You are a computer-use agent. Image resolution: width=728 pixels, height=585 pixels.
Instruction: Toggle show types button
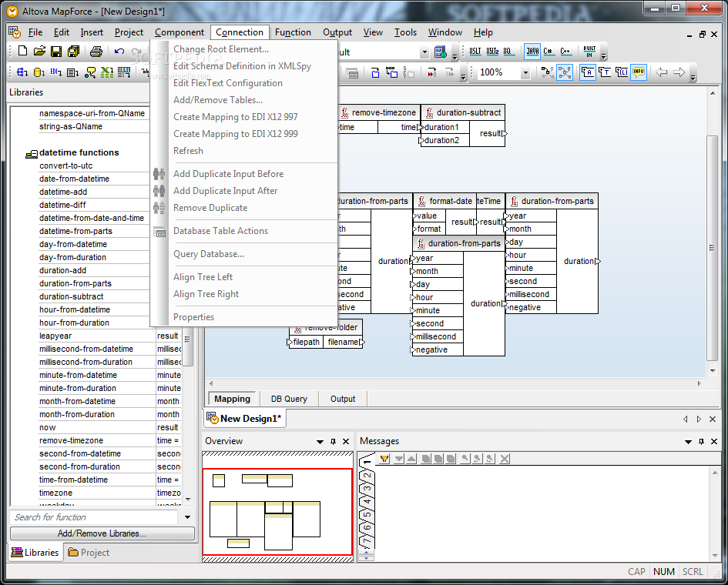tap(605, 72)
